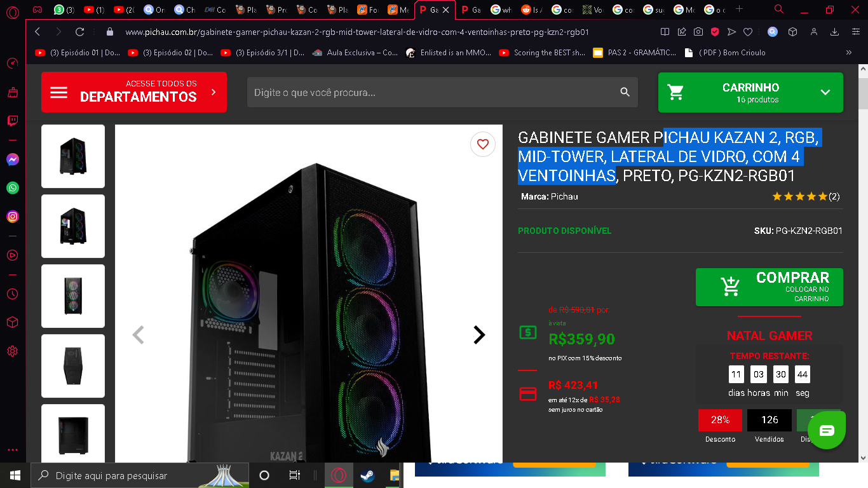Open bookmark "Scoring the BEST sh..."
Screen dimensions: 868x488
(542, 53)
